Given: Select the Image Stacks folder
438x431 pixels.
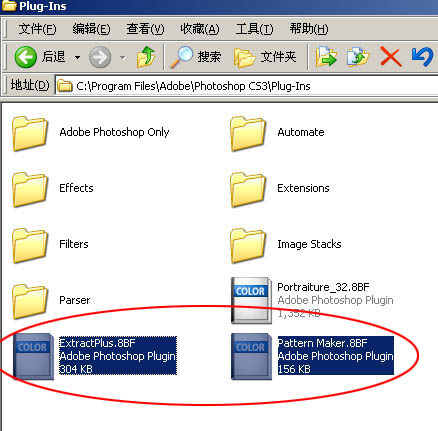Looking at the screenshot, I should pyautogui.click(x=286, y=245).
